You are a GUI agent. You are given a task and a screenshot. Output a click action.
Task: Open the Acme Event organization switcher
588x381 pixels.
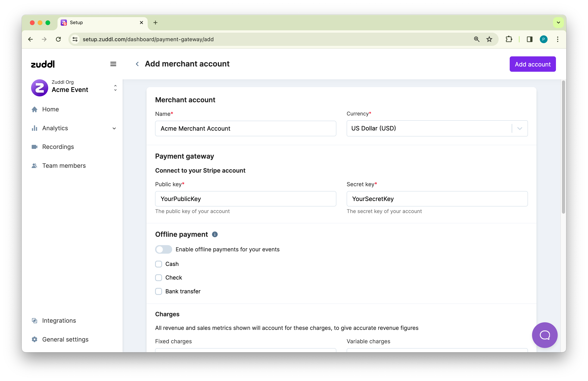(115, 88)
